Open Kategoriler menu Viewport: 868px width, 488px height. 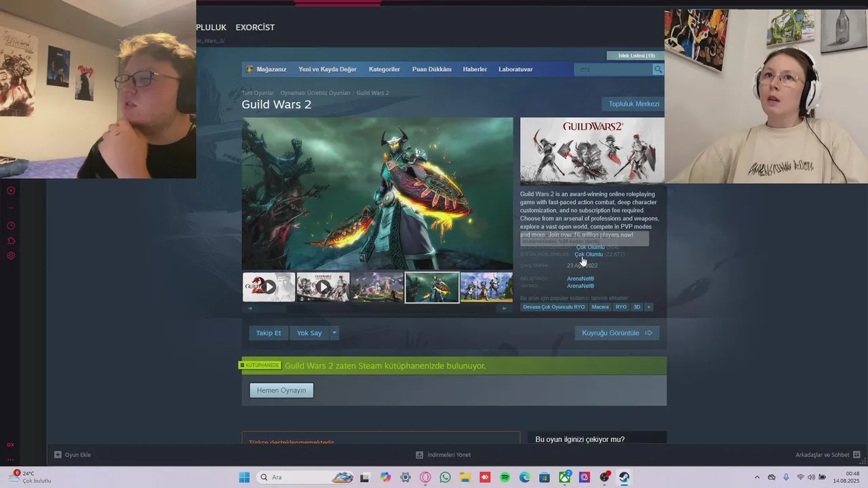(x=384, y=69)
